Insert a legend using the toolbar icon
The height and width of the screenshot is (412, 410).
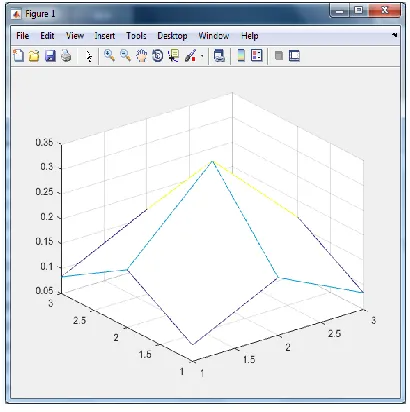[257, 55]
